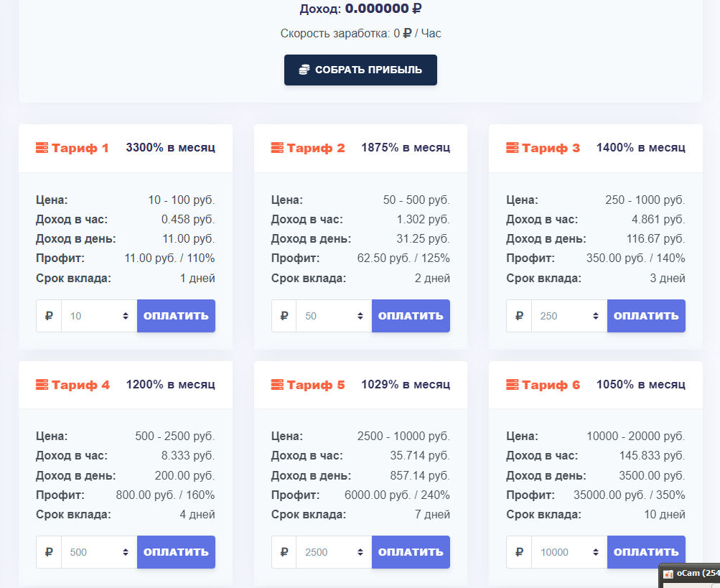Focus the Тариф 3 amount field showing 250
The height and width of the screenshot is (588, 720).
569,316
